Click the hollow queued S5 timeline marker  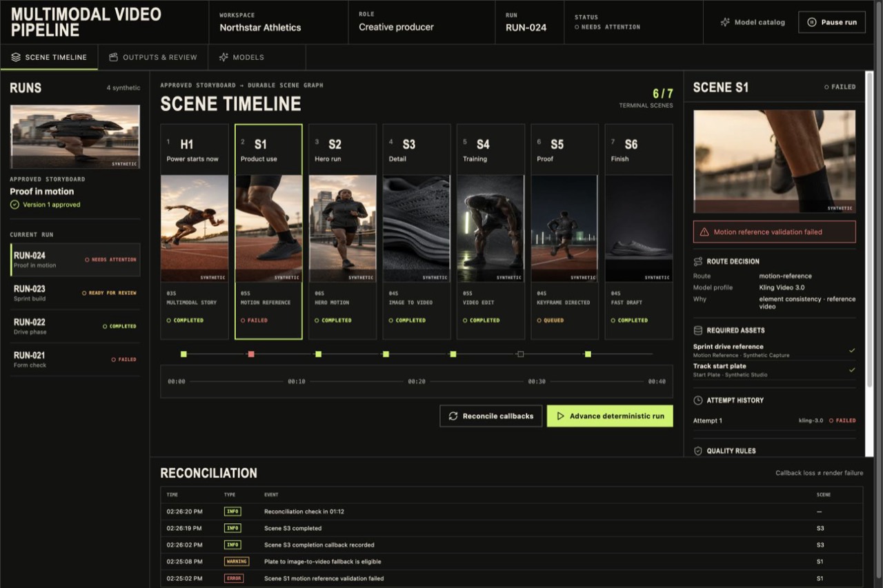(x=520, y=354)
